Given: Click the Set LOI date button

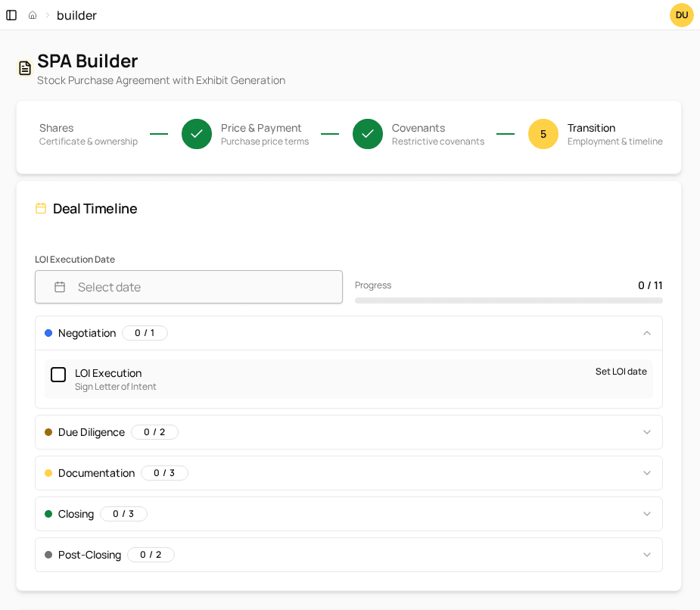Looking at the screenshot, I should pyautogui.click(x=621, y=372).
